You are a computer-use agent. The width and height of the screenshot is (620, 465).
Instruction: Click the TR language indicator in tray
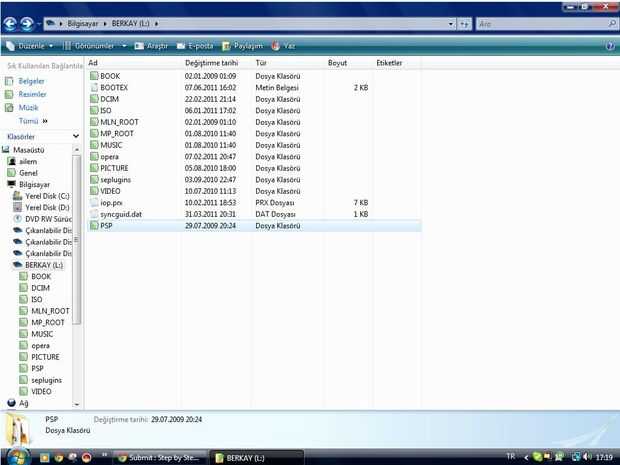510,457
